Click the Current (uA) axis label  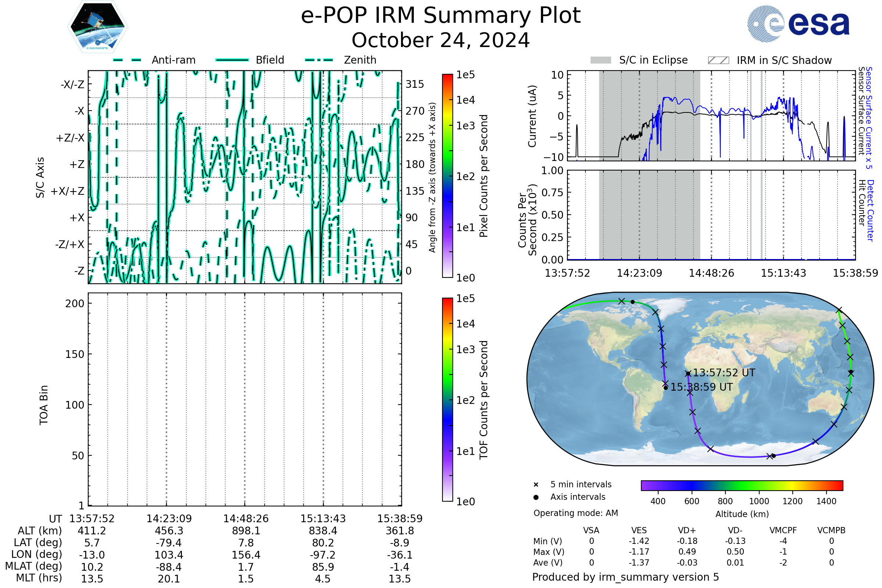[x=532, y=116]
